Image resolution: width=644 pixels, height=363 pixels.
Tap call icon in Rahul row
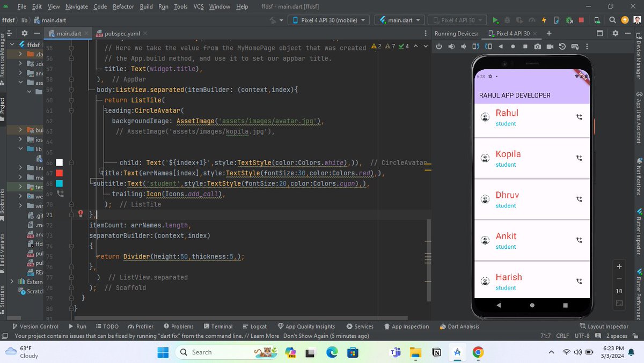point(579,117)
